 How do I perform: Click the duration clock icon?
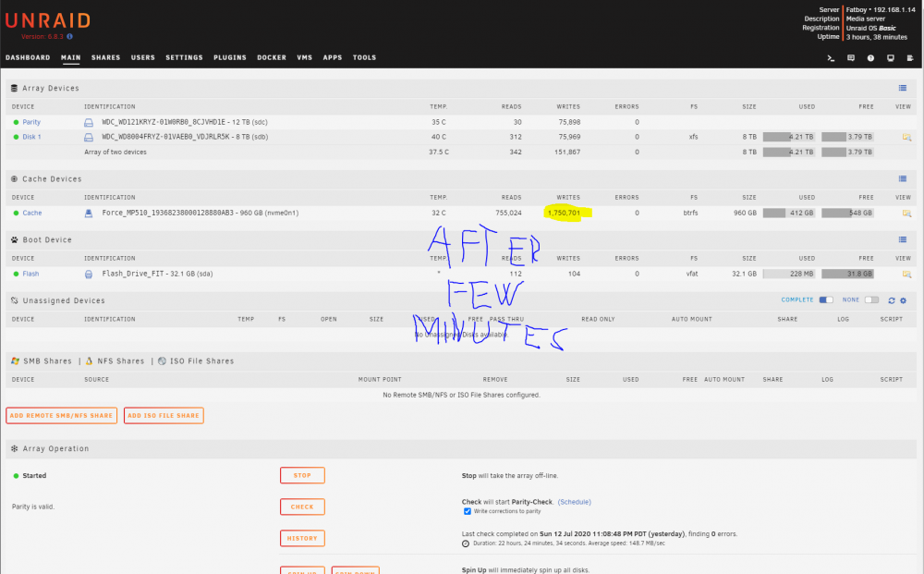click(466, 543)
